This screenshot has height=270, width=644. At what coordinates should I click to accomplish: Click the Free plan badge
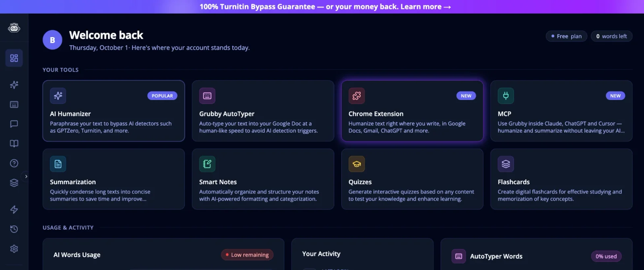tap(566, 36)
